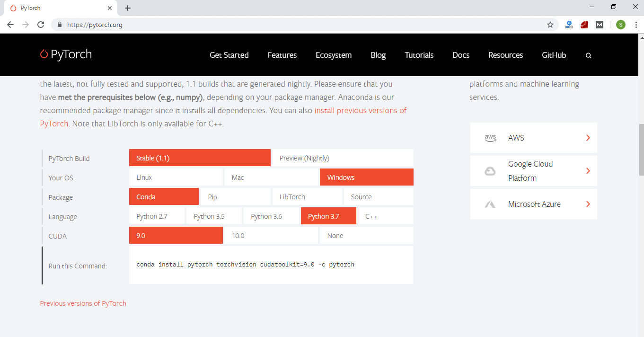Open GitHub nav item
Viewport: 644px width, 337px height.
[554, 55]
